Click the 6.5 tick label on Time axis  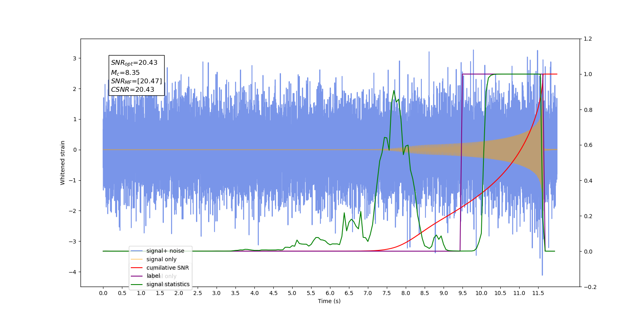(349, 293)
